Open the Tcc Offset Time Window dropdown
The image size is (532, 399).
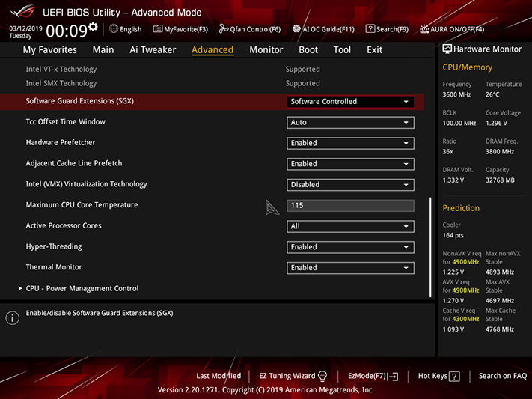350,122
